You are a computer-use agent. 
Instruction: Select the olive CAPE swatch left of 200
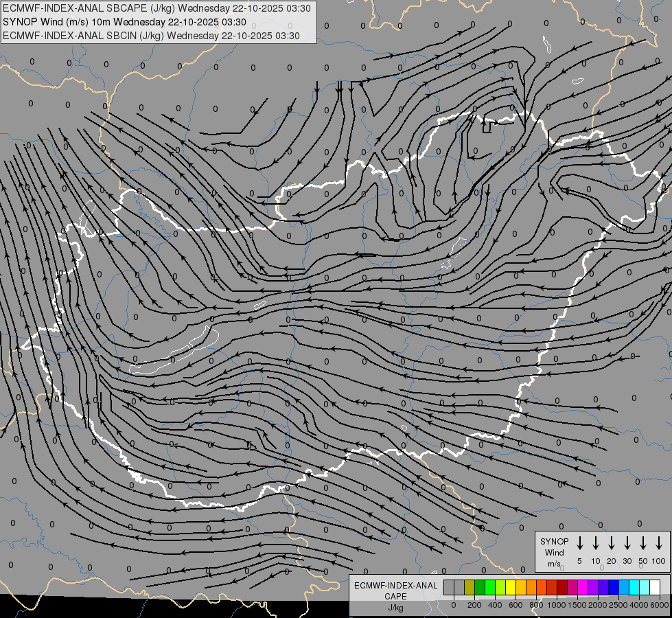pos(470,587)
